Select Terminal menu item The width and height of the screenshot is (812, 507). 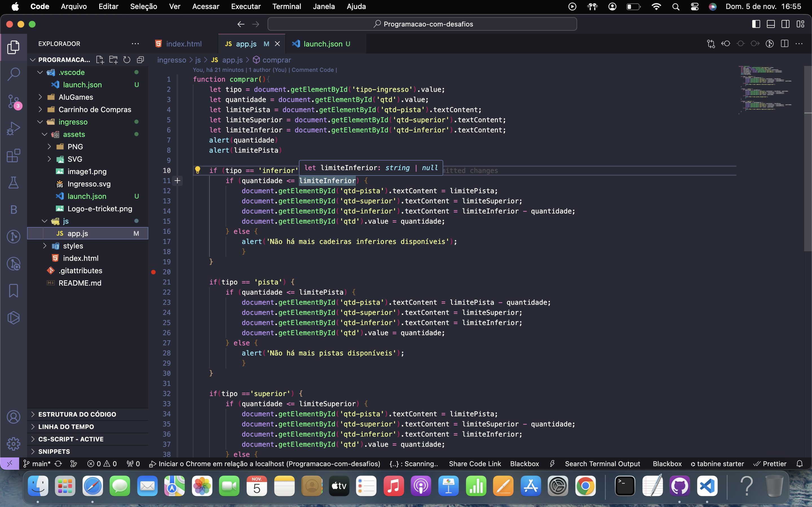pyautogui.click(x=286, y=6)
